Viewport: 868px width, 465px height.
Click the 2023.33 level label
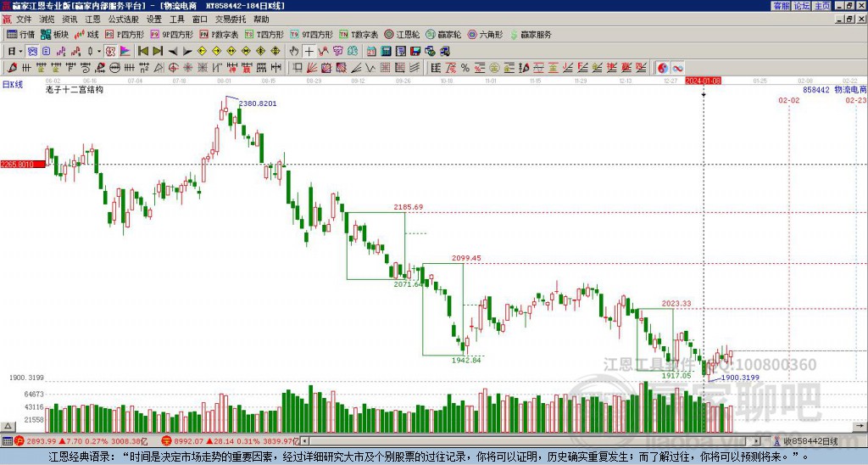(676, 303)
